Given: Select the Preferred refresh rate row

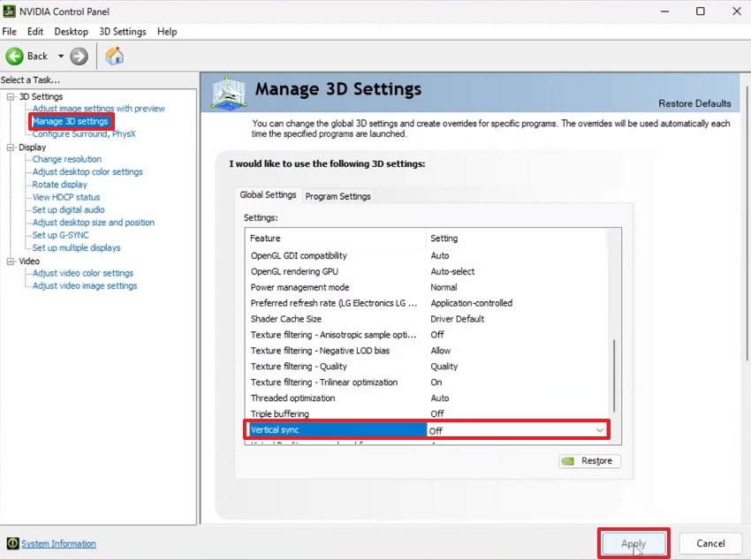Looking at the screenshot, I should coord(426,303).
